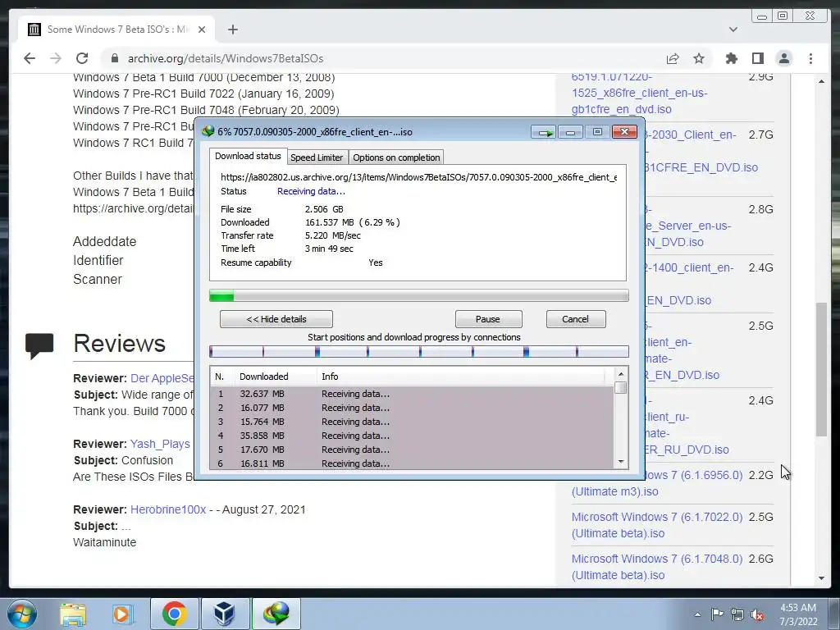Open the tab search chevron in Chrome
Screen dimensions: 840x630
point(733,30)
